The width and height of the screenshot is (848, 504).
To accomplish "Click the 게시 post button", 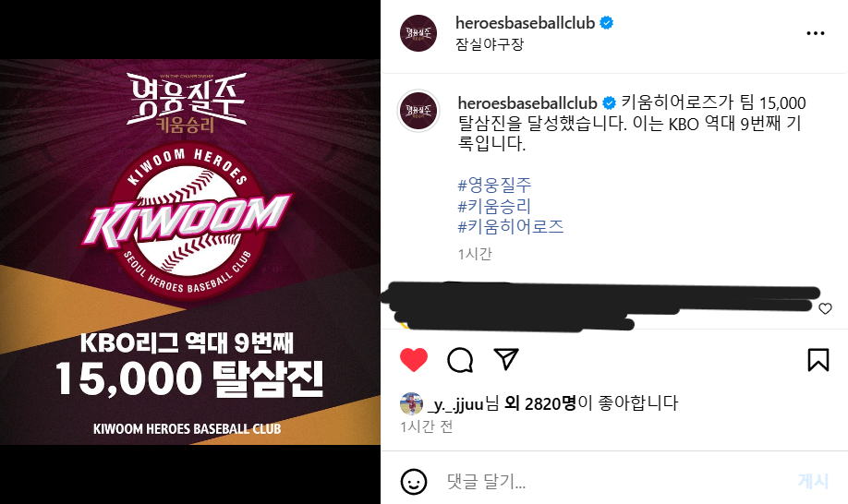I will click(813, 481).
